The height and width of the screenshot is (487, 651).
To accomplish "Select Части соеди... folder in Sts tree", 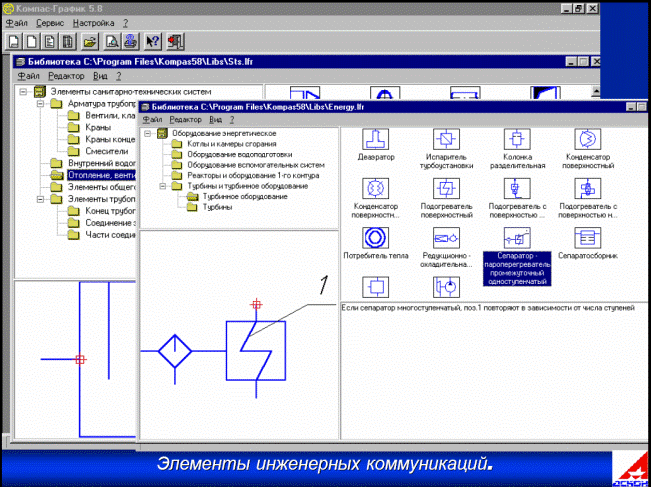I will tap(110, 235).
